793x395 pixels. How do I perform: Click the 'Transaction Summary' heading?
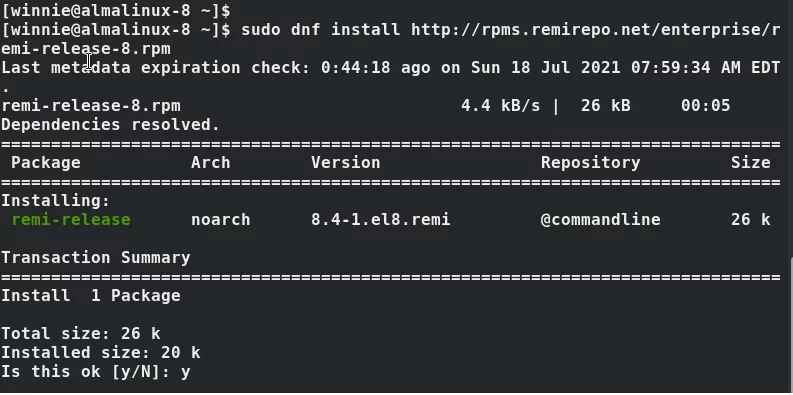click(96, 257)
